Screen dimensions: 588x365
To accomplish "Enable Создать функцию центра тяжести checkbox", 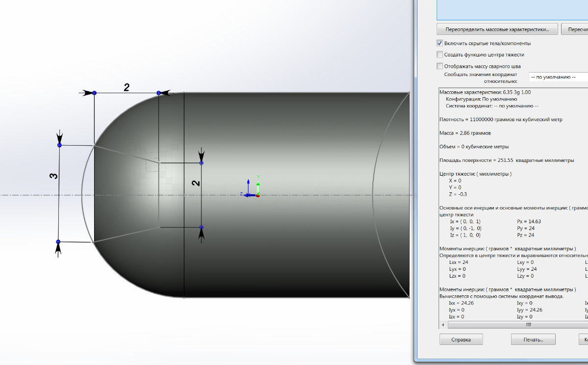I will point(440,54).
